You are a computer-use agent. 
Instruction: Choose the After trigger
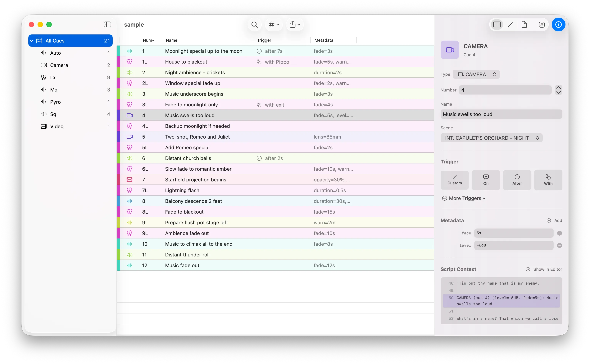(517, 180)
